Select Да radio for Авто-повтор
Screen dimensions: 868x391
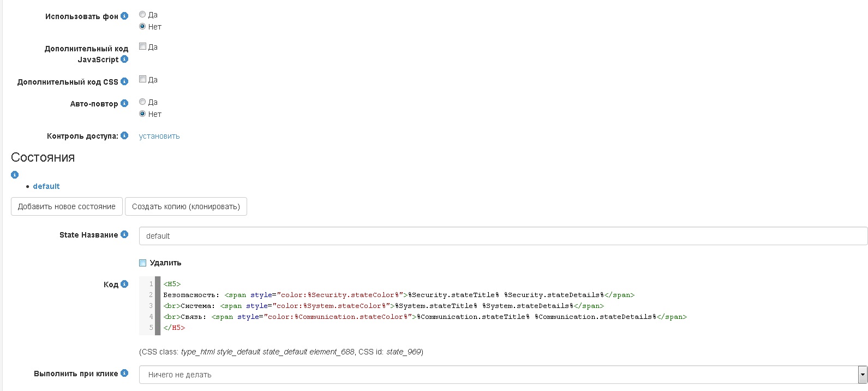pyautogui.click(x=142, y=102)
